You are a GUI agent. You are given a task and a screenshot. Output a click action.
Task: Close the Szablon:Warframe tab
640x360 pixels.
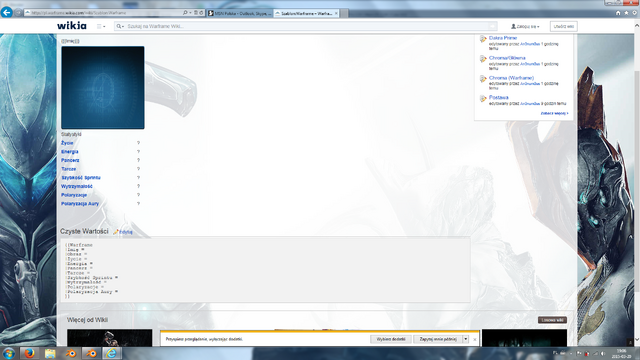[x=336, y=13]
